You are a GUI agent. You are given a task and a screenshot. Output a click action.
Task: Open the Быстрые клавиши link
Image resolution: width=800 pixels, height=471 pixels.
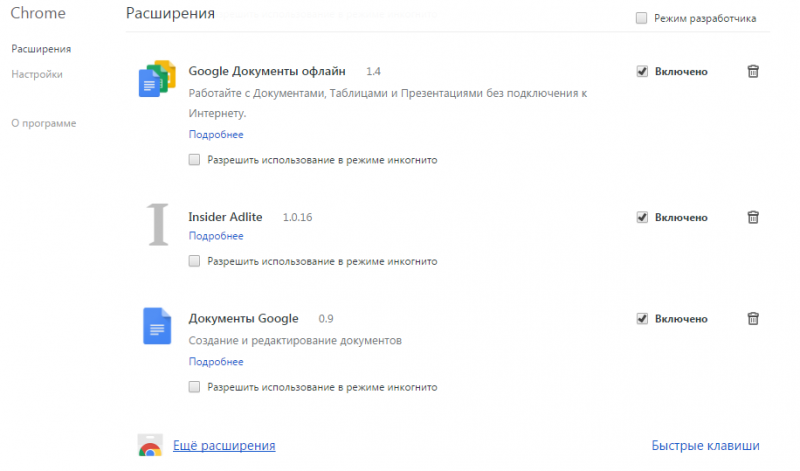[705, 446]
